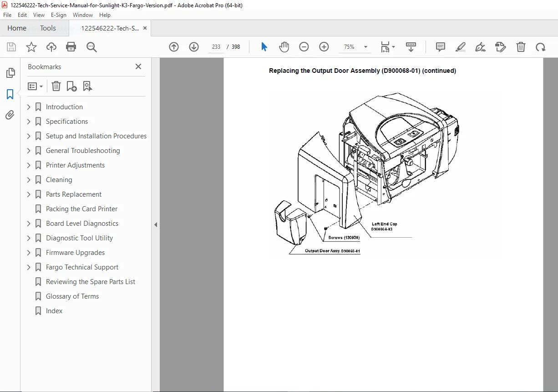Star this file with the bookmark star icon
558x392 pixels.
tap(31, 47)
